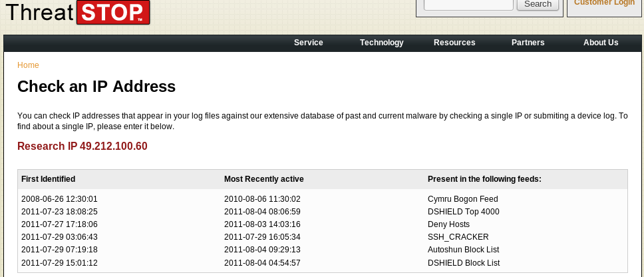Image resolution: width=644 pixels, height=277 pixels.
Task: Click the First Identified column header
Action: click(x=48, y=179)
